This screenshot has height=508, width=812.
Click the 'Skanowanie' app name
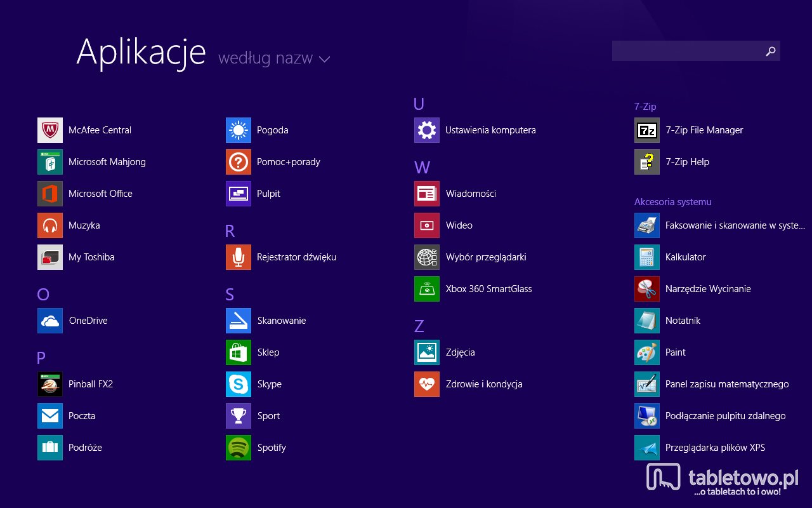pyautogui.click(x=282, y=321)
